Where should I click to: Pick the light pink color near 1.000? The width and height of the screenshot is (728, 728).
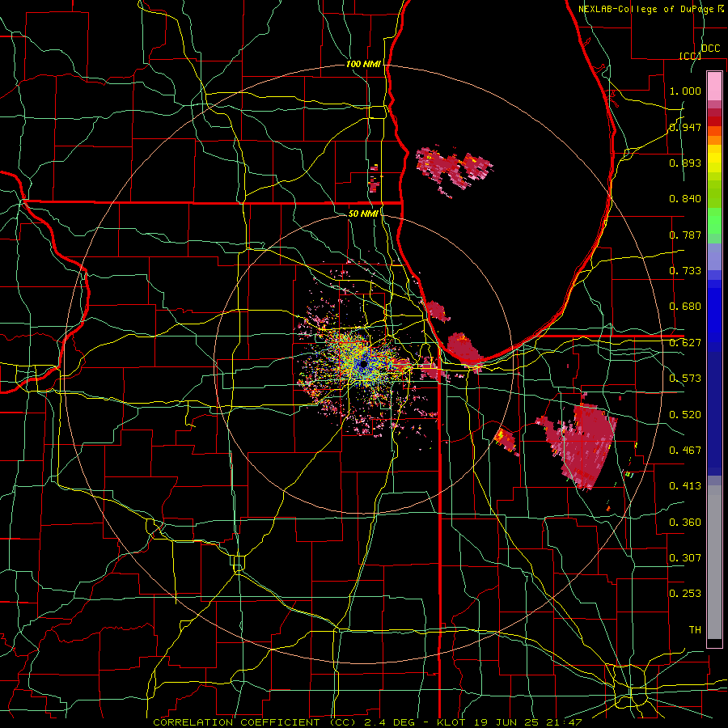point(714,87)
